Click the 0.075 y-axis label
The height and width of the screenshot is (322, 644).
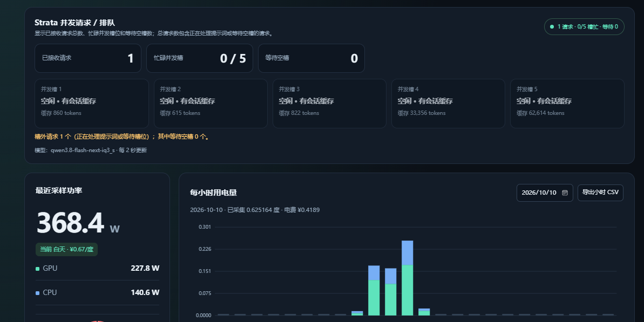[x=205, y=293]
